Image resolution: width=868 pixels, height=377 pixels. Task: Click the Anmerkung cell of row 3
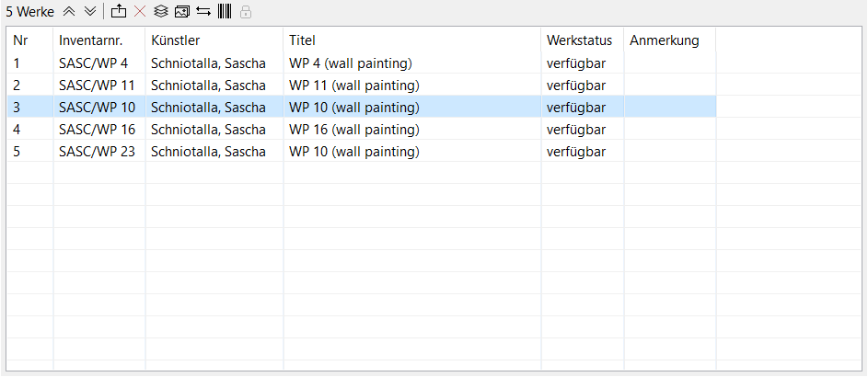(x=670, y=108)
